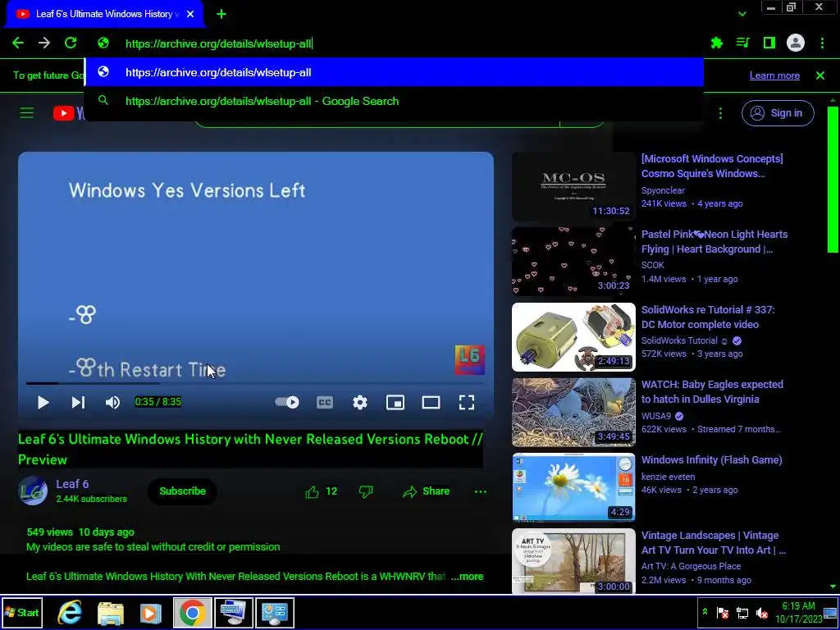Select the archive.org/details/wlsetup-all URL suggestion
This screenshot has width=840, height=630.
pos(394,72)
